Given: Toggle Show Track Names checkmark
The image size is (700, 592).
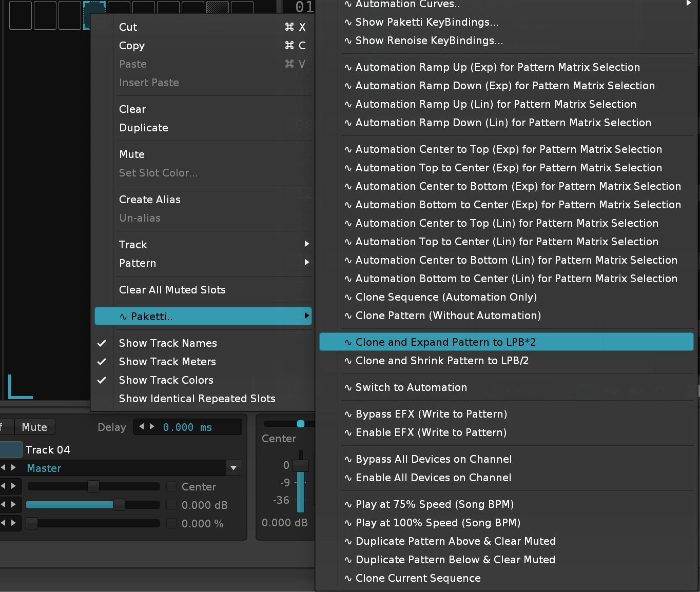Looking at the screenshot, I should point(168,343).
